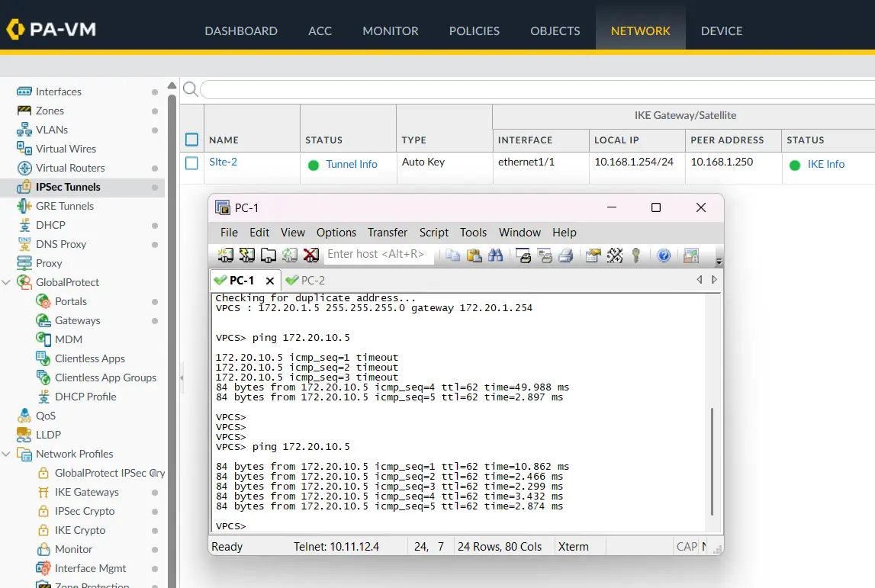Close the PC-1 session tab
Viewport: 875px width, 588px height.
tap(269, 281)
